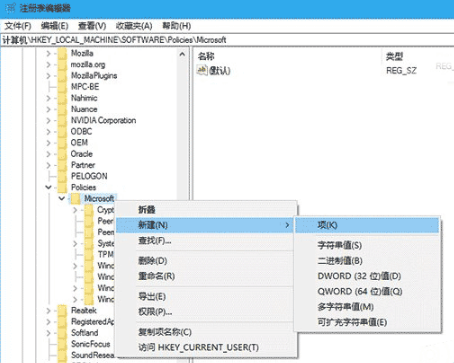Screen dimensions: 454x363
Task: Expand the Mozilla tree node
Action: pos(48,53)
